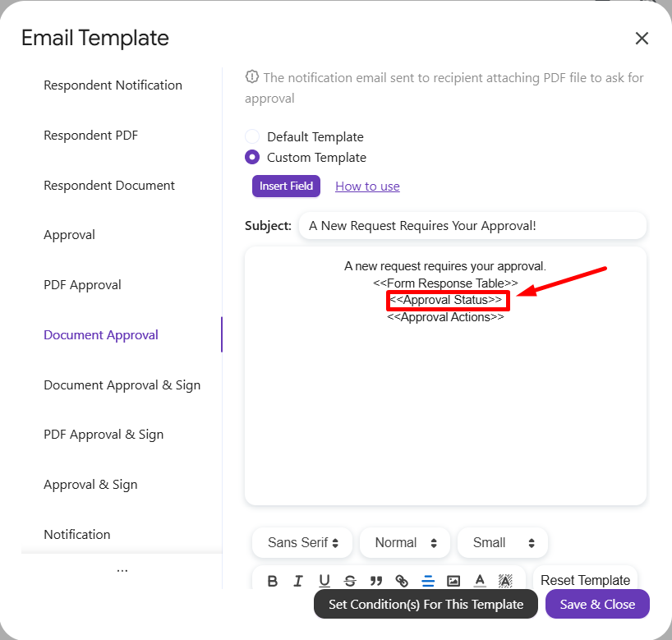
Task: Insert a hyperlink using link icon
Action: [x=402, y=581]
